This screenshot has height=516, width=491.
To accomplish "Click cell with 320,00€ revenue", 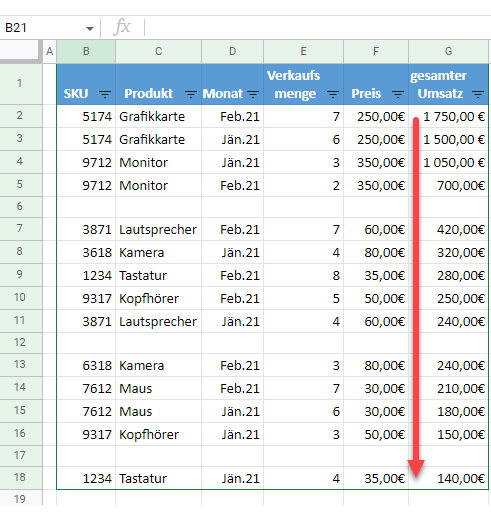I will [448, 252].
